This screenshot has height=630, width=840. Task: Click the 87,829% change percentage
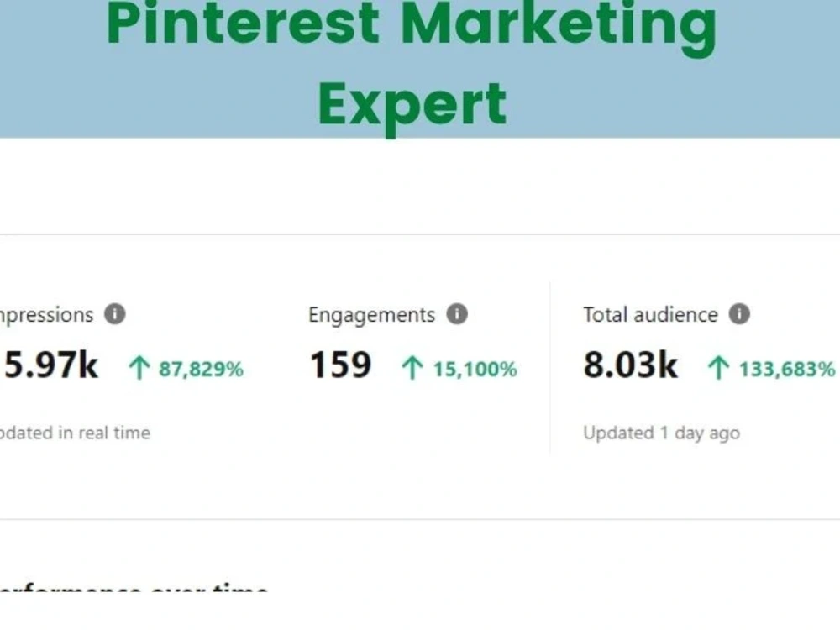pyautogui.click(x=202, y=370)
